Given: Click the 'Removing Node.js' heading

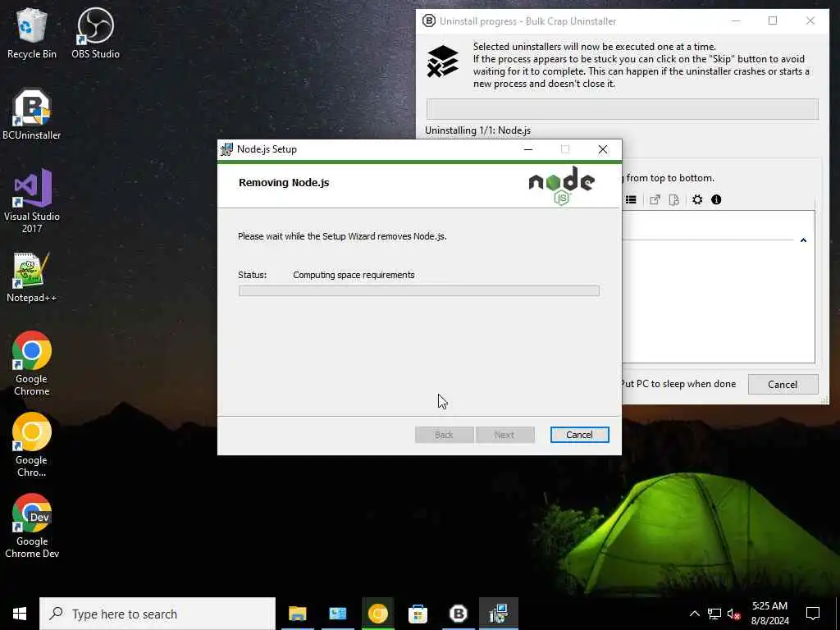Looking at the screenshot, I should [x=284, y=183].
